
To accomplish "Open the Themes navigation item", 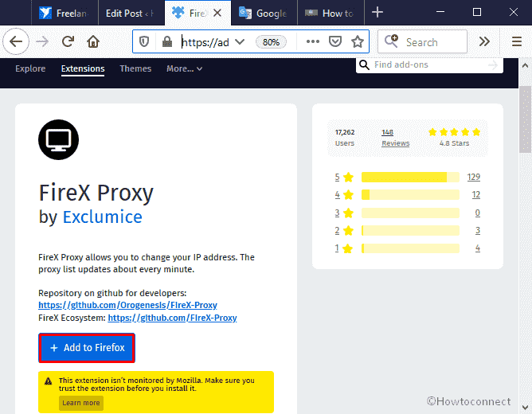I will pyautogui.click(x=135, y=69).
